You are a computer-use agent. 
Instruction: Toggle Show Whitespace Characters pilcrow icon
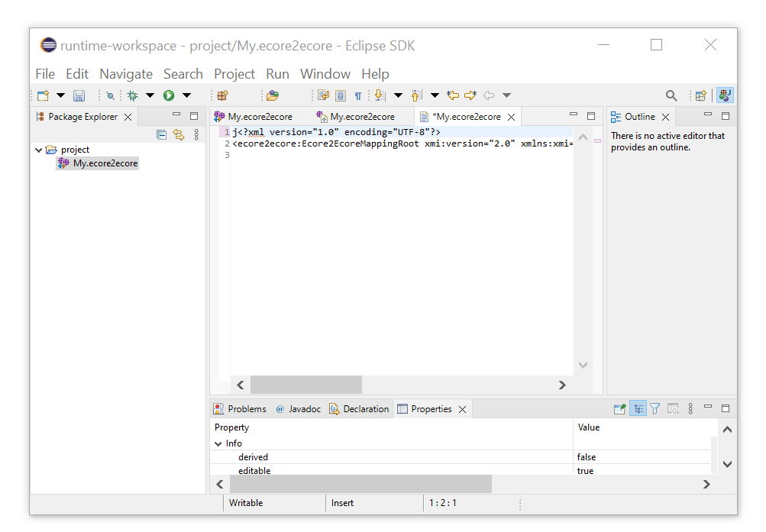click(x=358, y=96)
